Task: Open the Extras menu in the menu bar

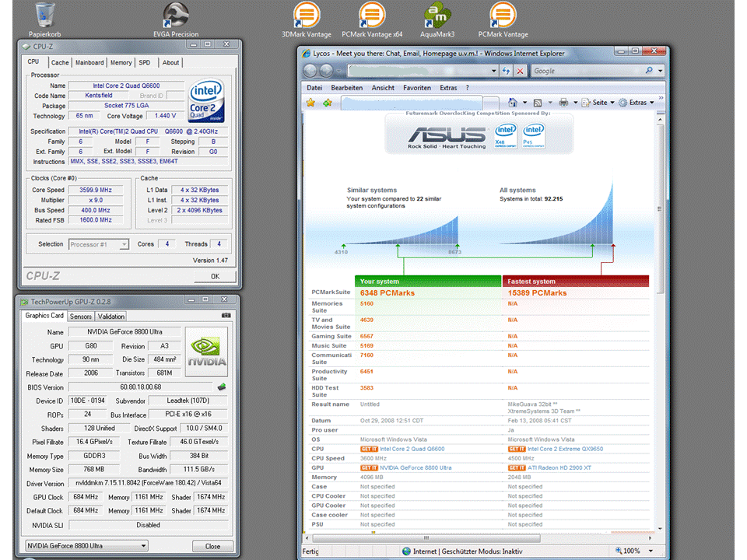Action: (x=448, y=88)
